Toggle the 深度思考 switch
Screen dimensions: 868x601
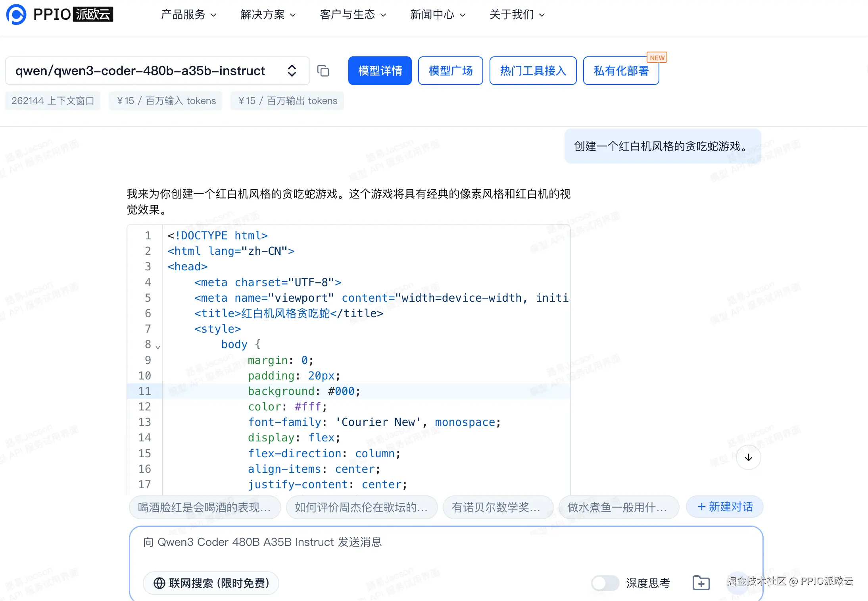pyautogui.click(x=605, y=583)
